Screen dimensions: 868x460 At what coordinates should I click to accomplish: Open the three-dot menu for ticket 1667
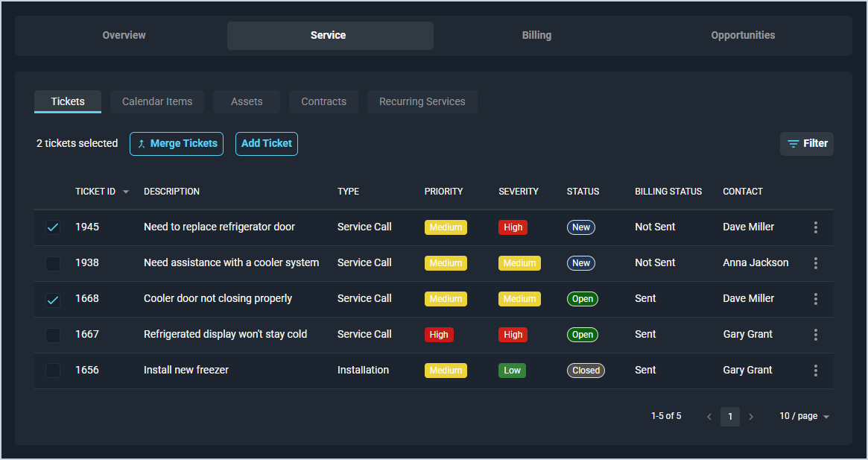[816, 335]
